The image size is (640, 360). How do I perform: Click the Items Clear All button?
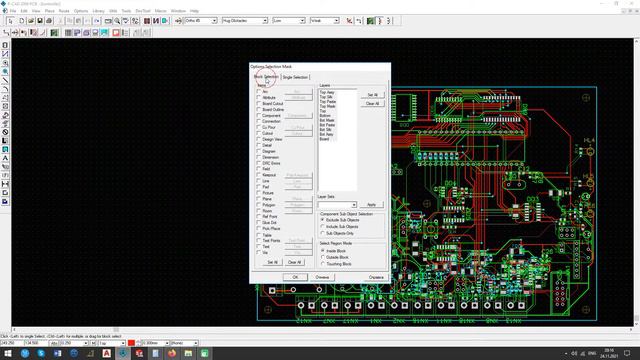(294, 262)
